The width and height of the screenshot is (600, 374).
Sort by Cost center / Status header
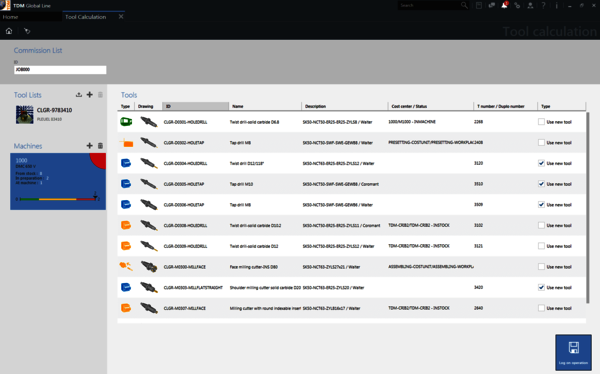point(430,106)
